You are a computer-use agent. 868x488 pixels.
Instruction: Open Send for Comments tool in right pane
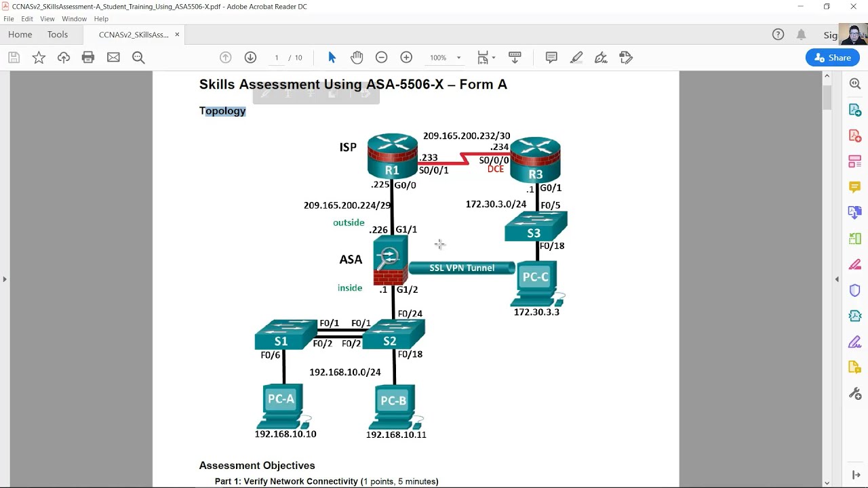coord(855,367)
